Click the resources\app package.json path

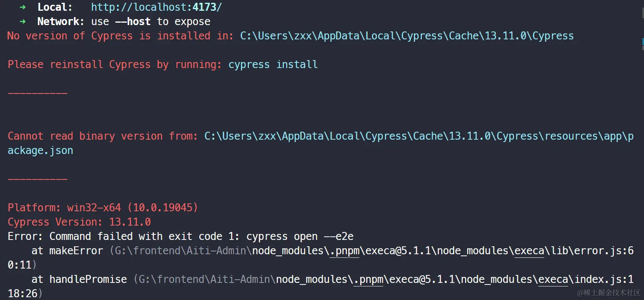pyautogui.click(x=418, y=136)
